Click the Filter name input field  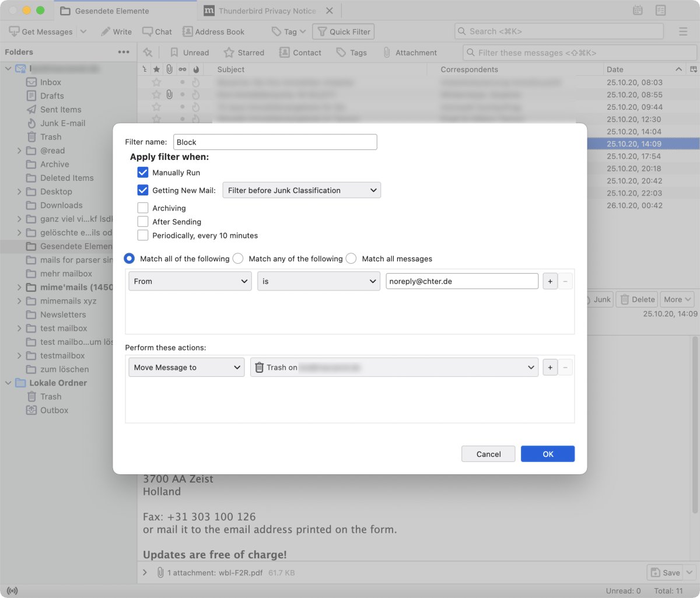[275, 142]
